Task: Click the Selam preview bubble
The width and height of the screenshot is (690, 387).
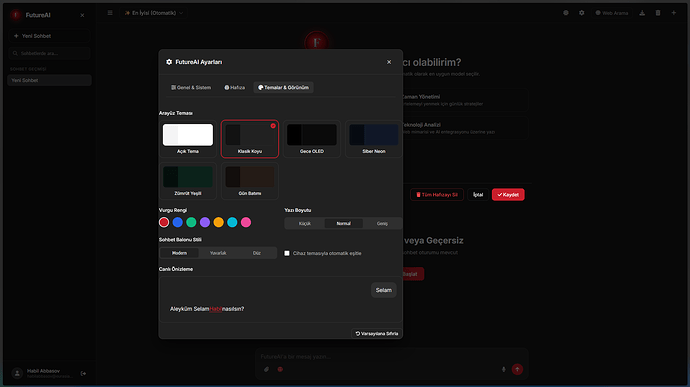Action: coord(383,290)
